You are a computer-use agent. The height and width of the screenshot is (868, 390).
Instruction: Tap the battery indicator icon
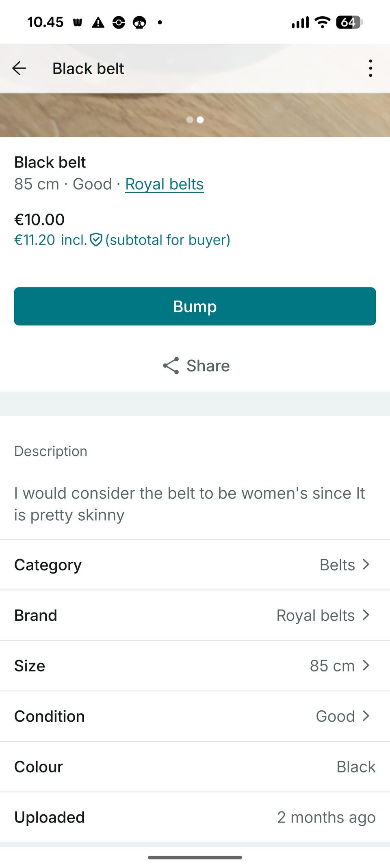click(349, 22)
